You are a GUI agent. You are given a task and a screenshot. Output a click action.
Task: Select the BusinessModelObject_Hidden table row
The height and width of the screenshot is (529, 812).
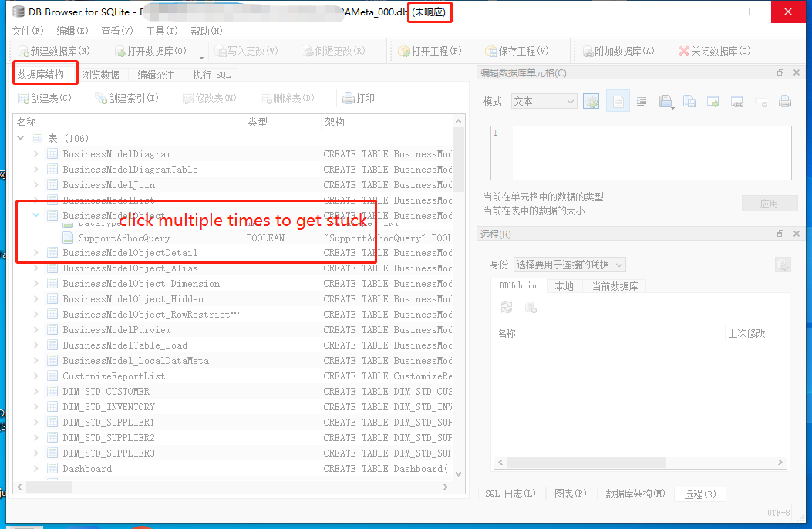[234, 299]
